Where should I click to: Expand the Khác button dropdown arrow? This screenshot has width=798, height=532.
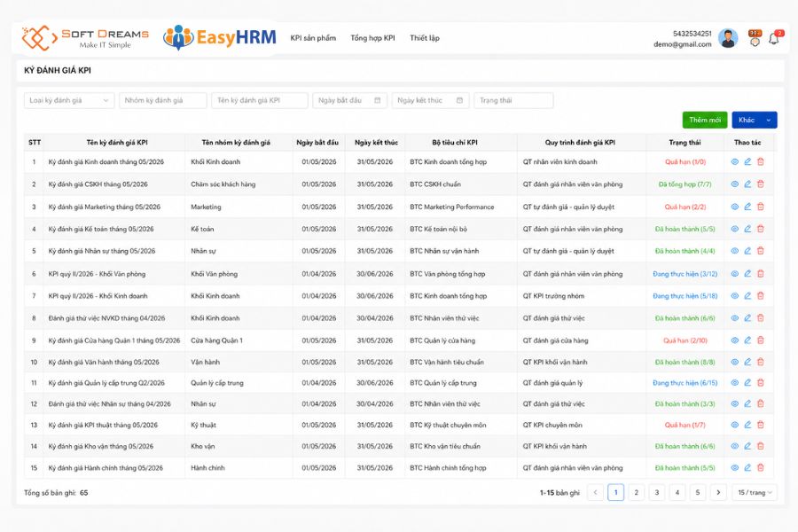769,121
